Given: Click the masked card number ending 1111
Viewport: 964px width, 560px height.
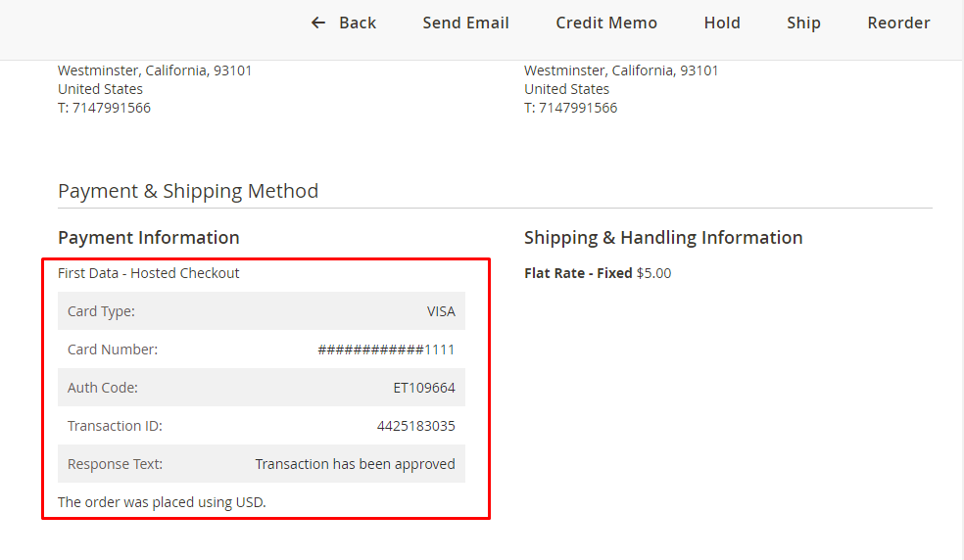Looking at the screenshot, I should click(386, 350).
